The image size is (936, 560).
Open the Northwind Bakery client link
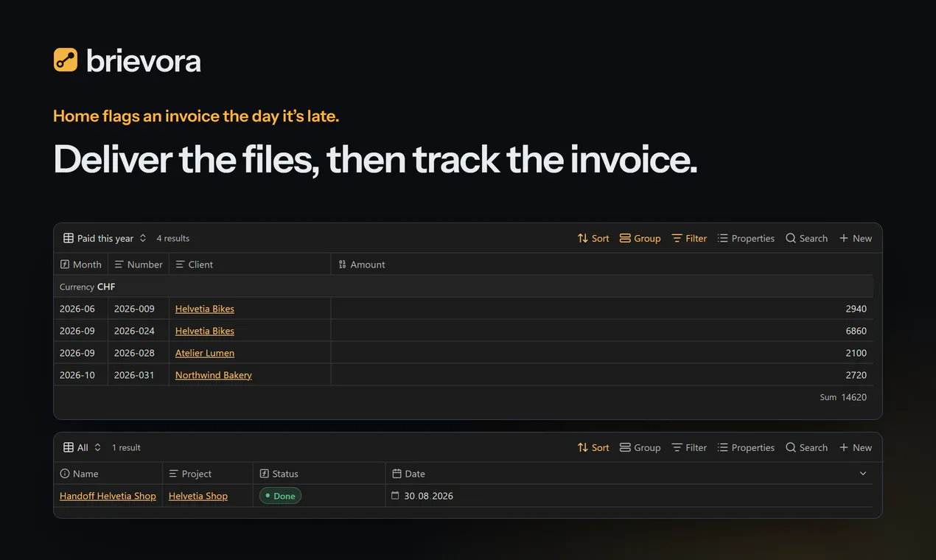point(214,375)
